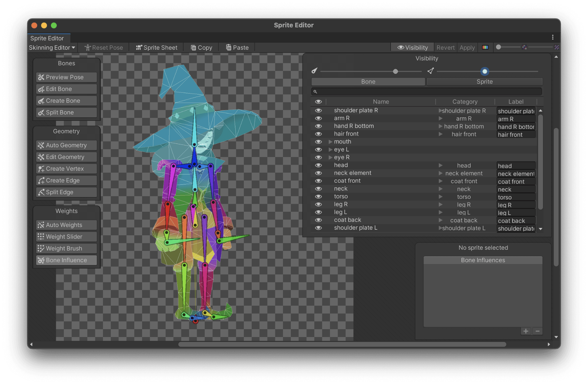Toggle visibility of head sprite
The height and width of the screenshot is (385, 588).
(x=318, y=165)
